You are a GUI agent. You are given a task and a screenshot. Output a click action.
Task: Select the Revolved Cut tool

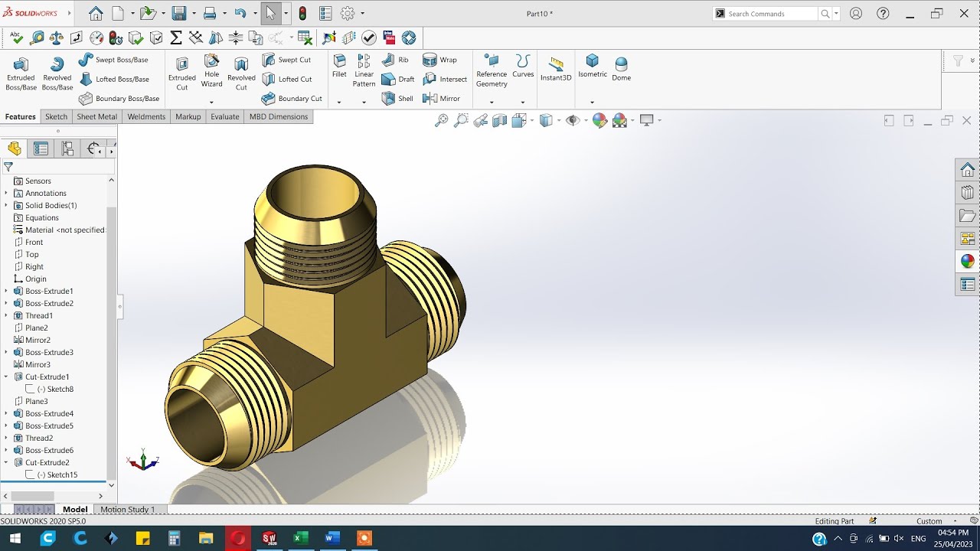pyautogui.click(x=241, y=74)
